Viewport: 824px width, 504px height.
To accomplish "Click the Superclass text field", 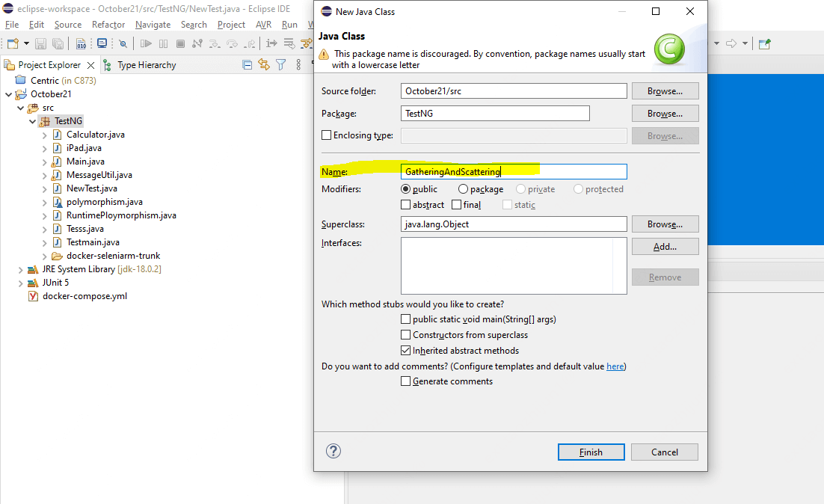I will [514, 224].
